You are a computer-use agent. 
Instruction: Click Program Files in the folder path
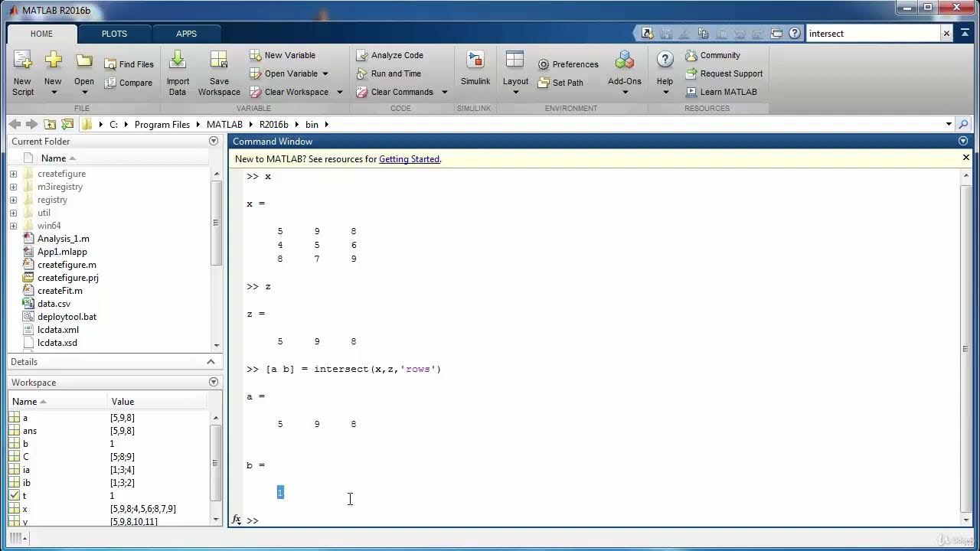[x=162, y=124]
